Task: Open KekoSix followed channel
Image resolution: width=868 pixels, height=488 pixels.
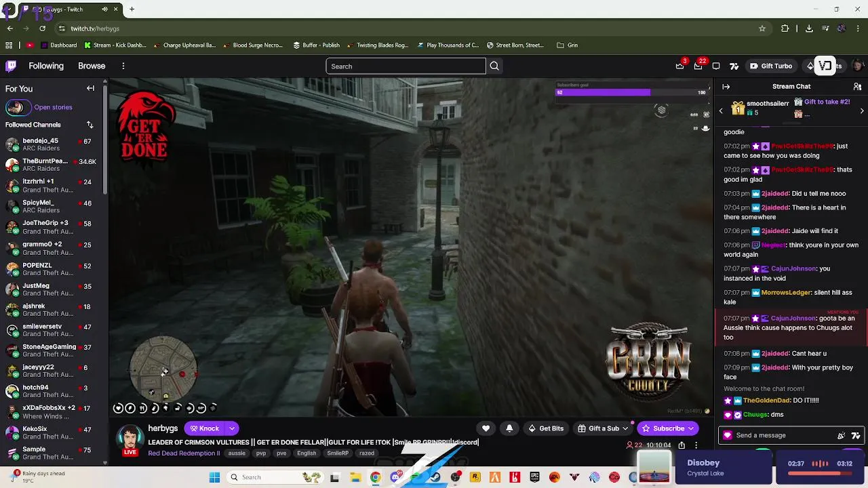Action: 53,432
